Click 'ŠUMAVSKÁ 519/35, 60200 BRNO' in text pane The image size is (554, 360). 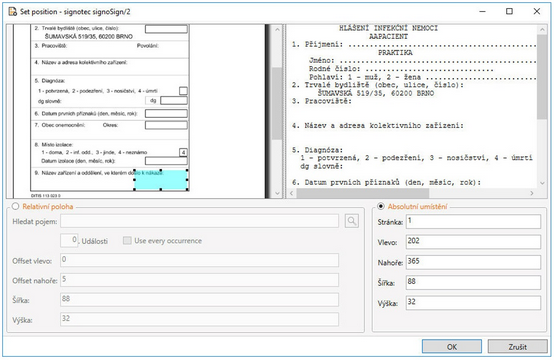(376, 93)
